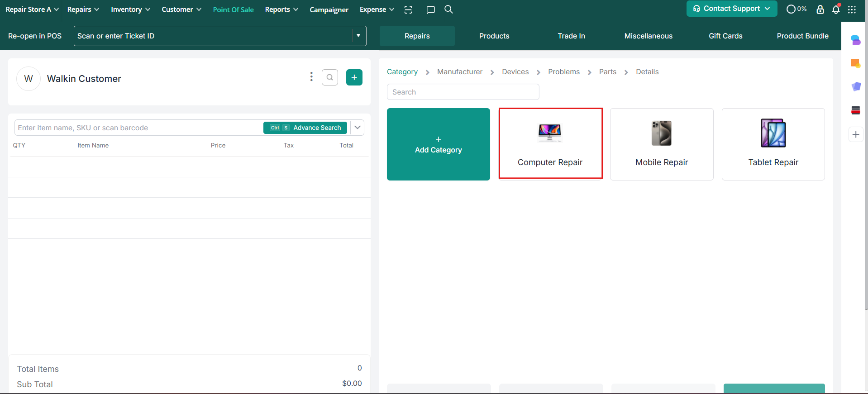Open the Repair Store A selector
This screenshot has width=868, height=394.
pos(32,9)
